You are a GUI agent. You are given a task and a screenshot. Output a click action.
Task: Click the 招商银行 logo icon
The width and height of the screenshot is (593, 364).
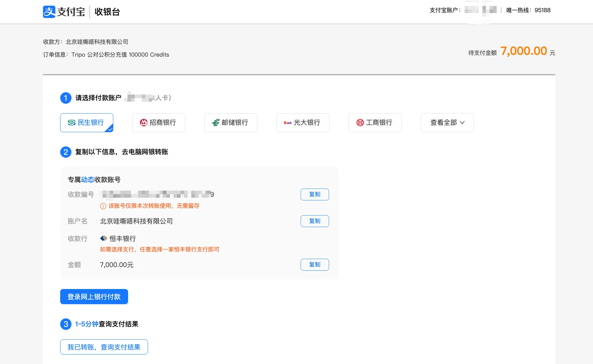tap(144, 123)
